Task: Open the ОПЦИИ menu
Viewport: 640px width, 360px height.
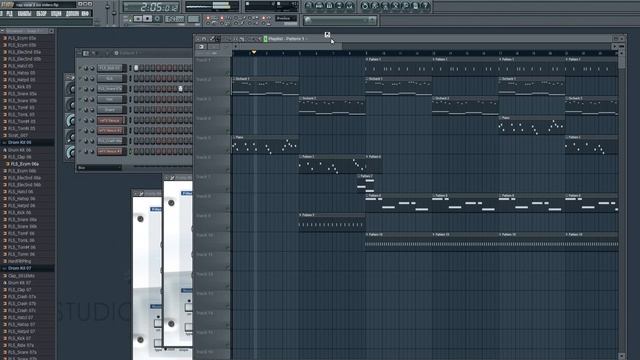Action: [x=56, y=13]
